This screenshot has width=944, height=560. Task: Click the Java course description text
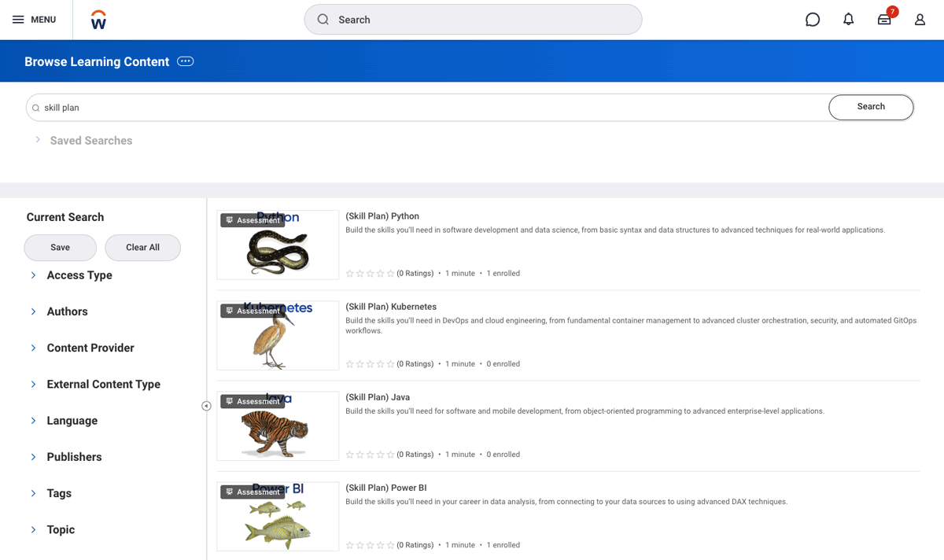pyautogui.click(x=585, y=411)
